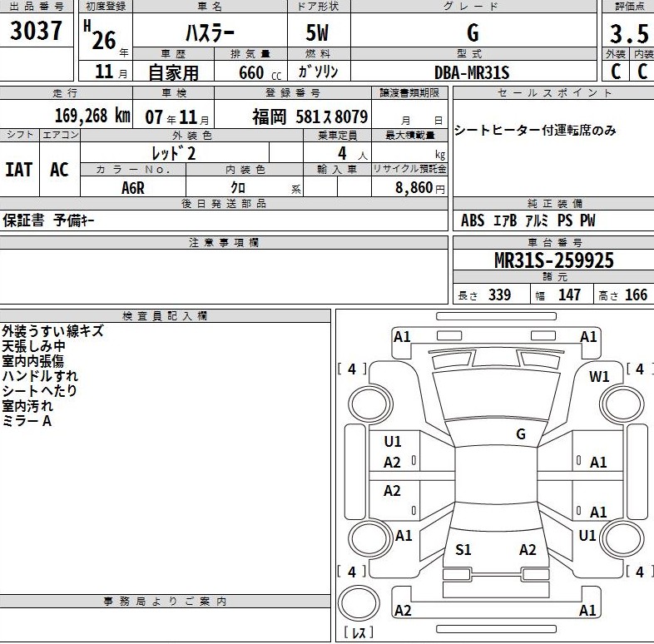Screen dimensions: 654x644
Task: Select chassis number MR31S-259925
Action: click(554, 260)
